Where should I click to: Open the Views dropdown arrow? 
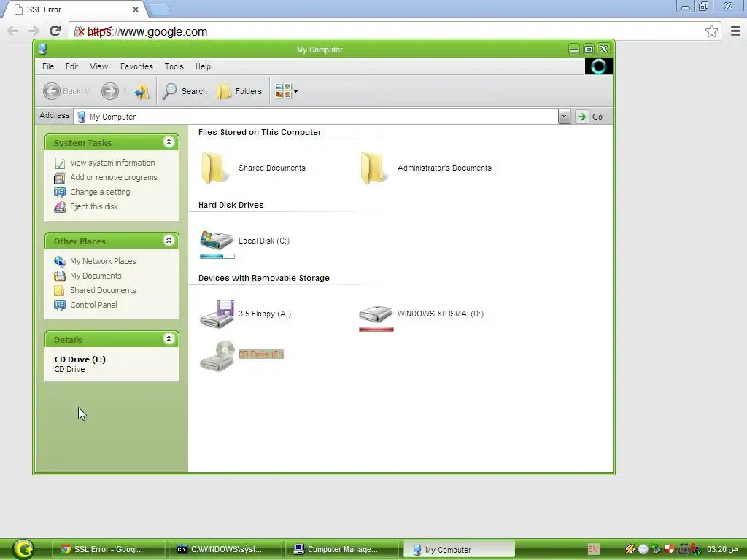coord(296,91)
